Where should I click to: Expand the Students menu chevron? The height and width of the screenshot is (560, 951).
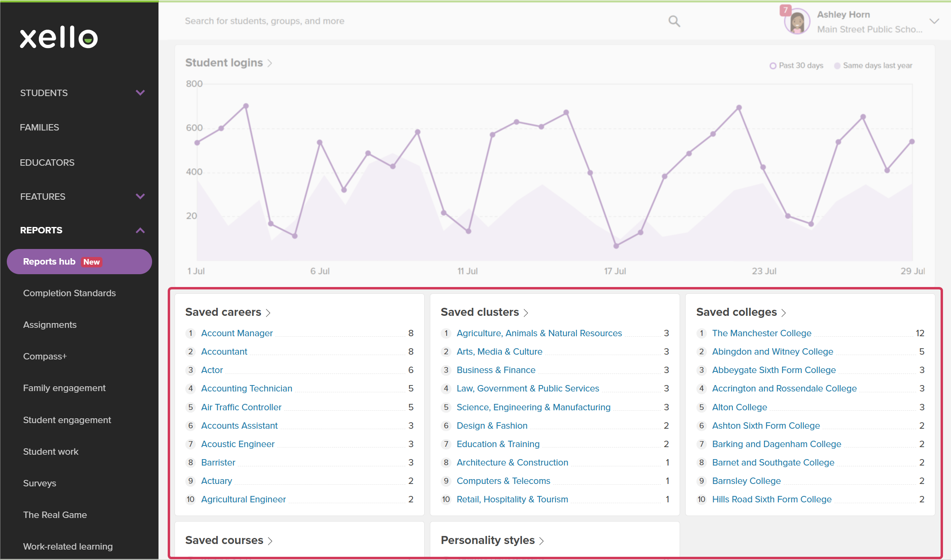point(140,93)
